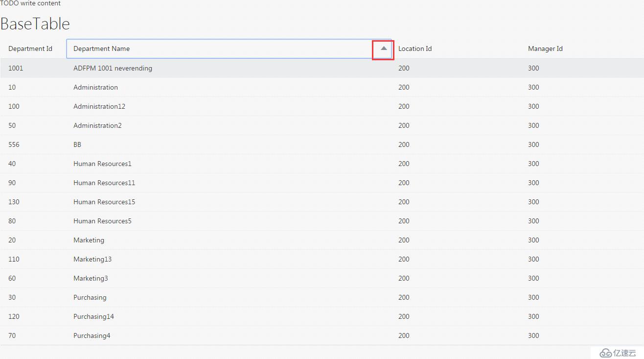Click department id 110 cell
644x359 pixels.
(14, 259)
